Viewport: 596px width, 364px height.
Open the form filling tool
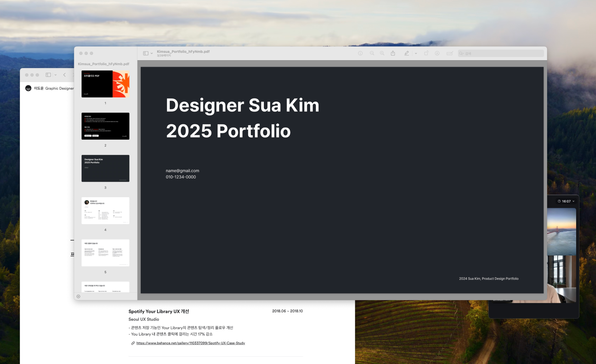tap(450, 53)
